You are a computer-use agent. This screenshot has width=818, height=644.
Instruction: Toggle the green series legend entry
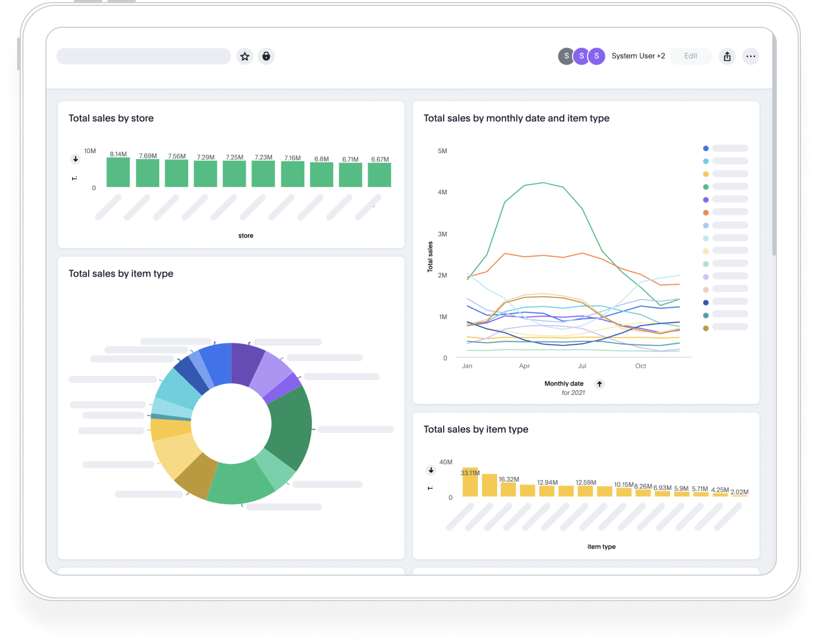point(706,187)
